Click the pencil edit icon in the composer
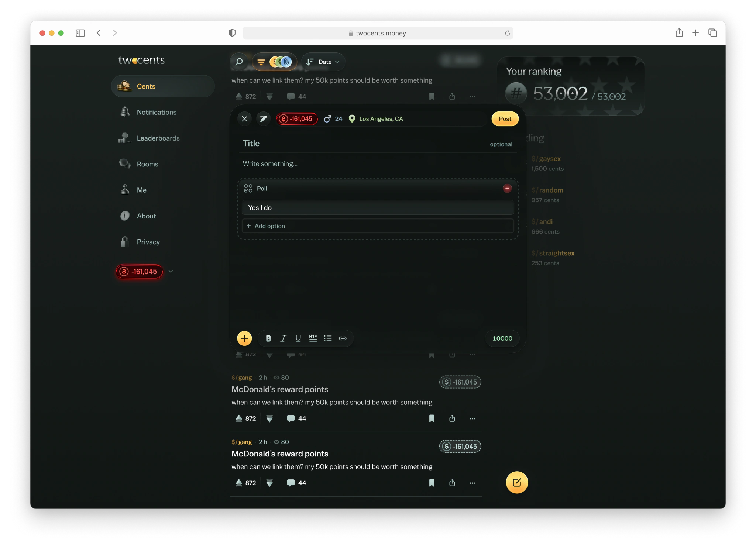This screenshot has width=756, height=548. 263,118
